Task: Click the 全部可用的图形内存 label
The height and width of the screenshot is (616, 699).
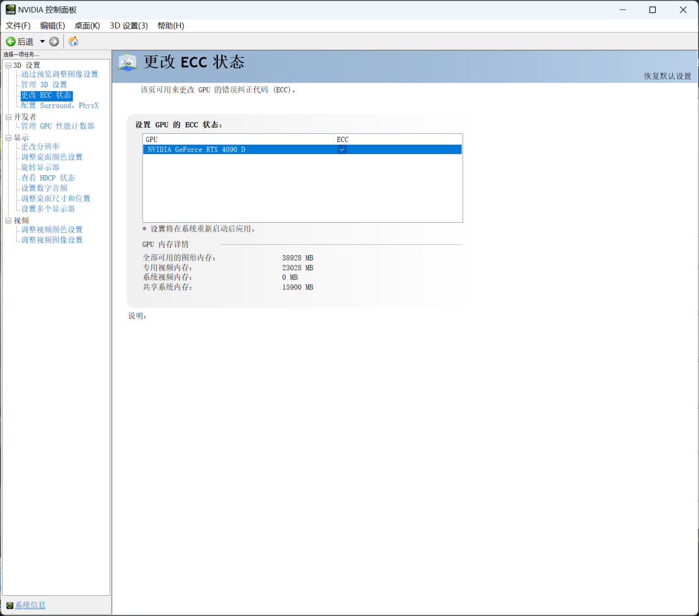Action: (x=179, y=258)
